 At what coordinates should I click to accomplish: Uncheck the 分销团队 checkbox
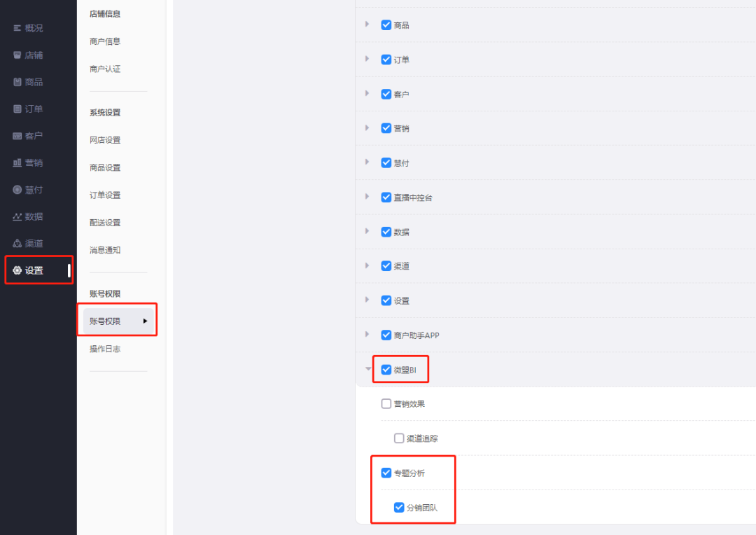pos(399,507)
